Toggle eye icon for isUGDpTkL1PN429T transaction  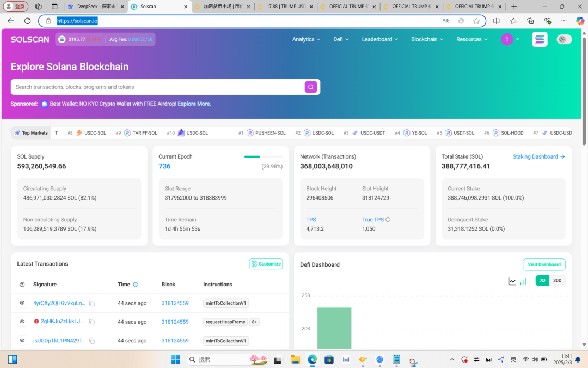click(x=22, y=341)
